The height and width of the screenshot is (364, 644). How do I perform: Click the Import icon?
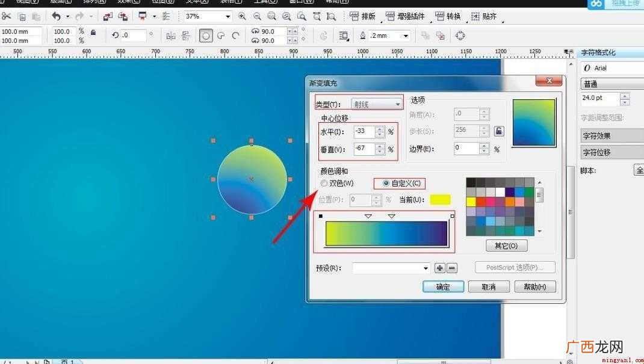[108, 16]
